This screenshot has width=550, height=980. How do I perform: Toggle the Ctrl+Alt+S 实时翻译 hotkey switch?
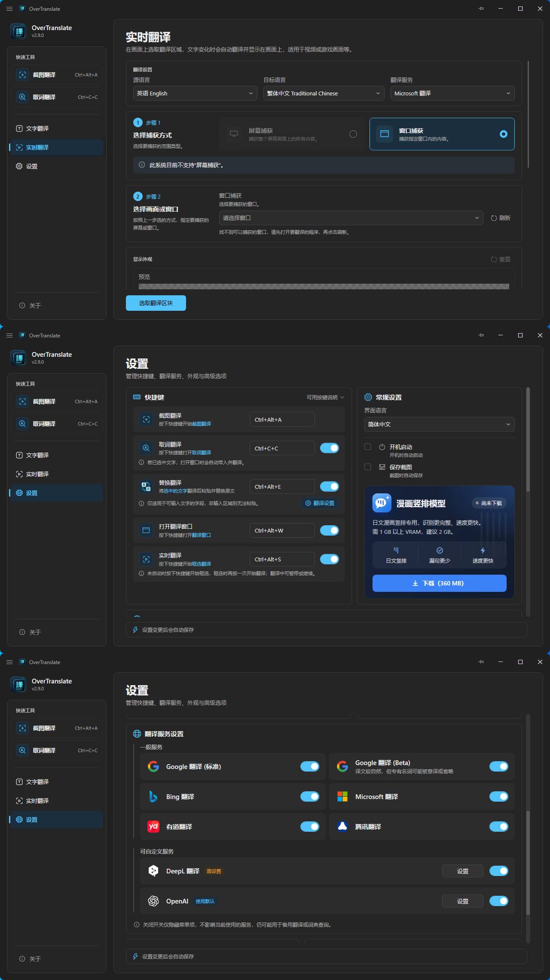tap(330, 559)
